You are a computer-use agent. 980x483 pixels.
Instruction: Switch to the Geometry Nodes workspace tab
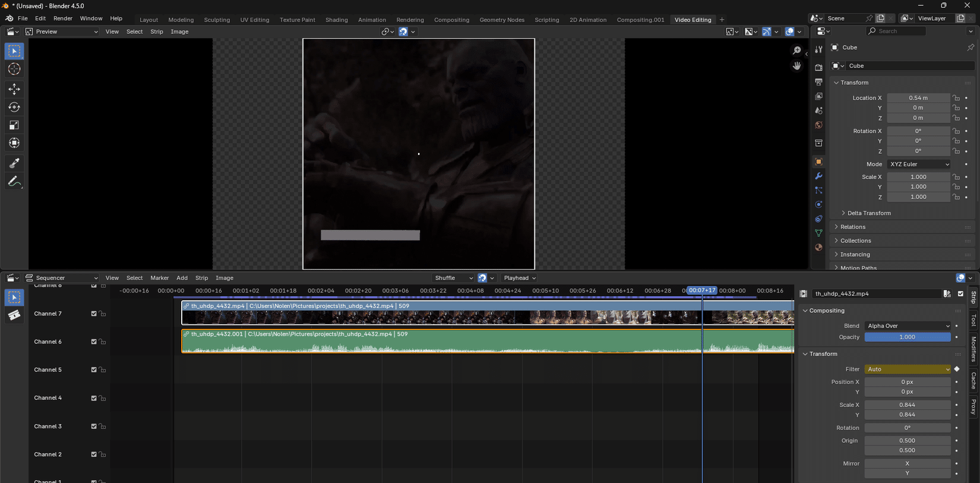[x=502, y=20]
